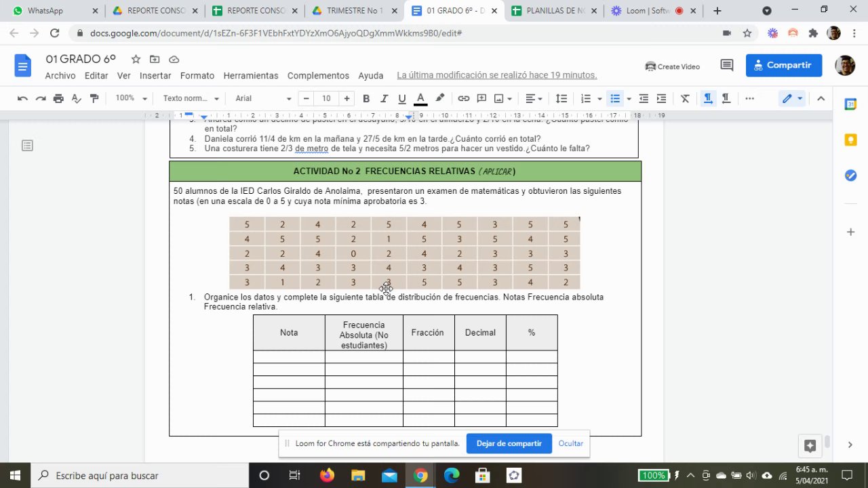Viewport: 868px width, 488px height.
Task: Toggle the numbered list
Action: click(x=586, y=98)
